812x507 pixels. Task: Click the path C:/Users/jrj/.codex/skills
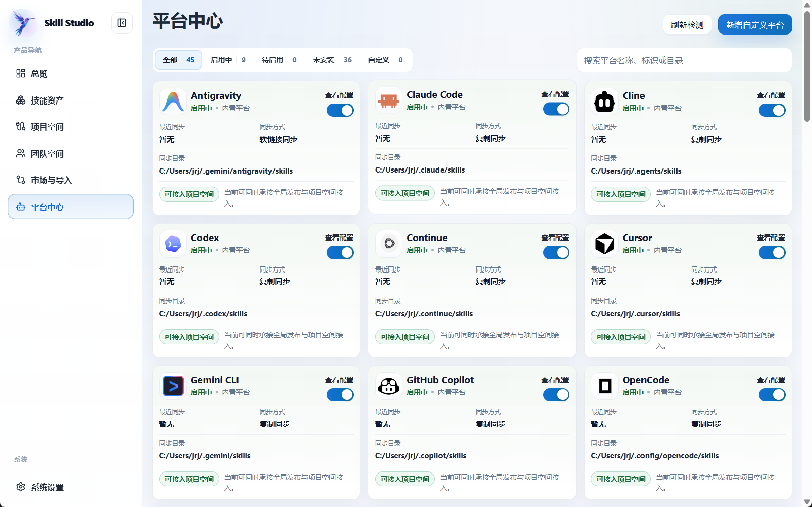point(203,314)
